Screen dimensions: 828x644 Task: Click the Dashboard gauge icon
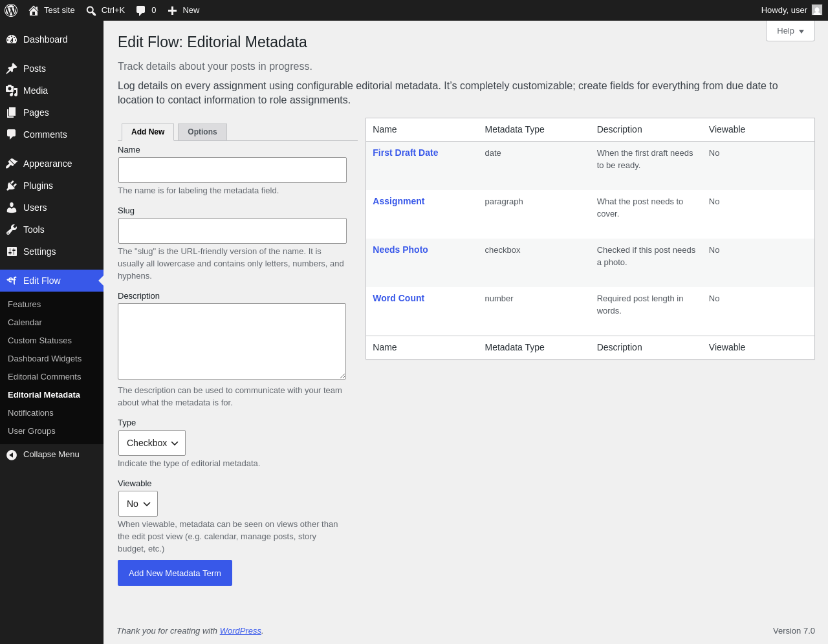tap(12, 39)
